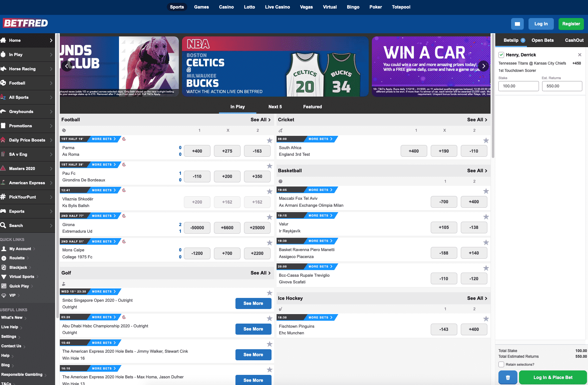The height and width of the screenshot is (385, 588).
Task: Click live stream icon for Mons Calpe
Action: click(124, 242)
